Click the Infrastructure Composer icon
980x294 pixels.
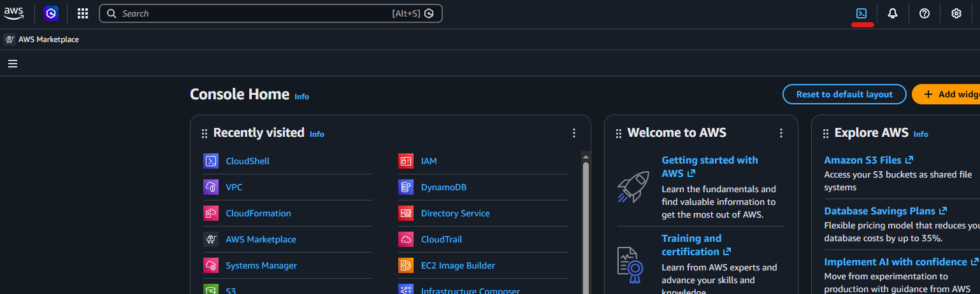coord(406,290)
